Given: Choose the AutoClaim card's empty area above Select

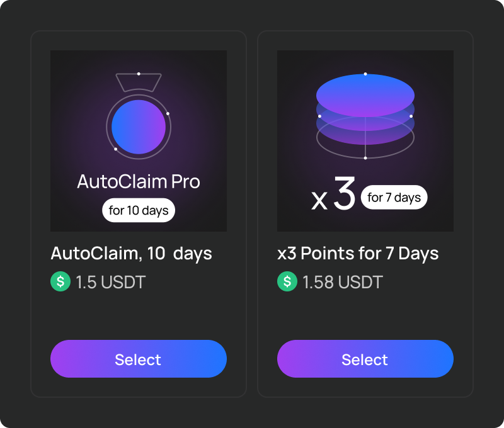Looking at the screenshot, I should [139, 316].
